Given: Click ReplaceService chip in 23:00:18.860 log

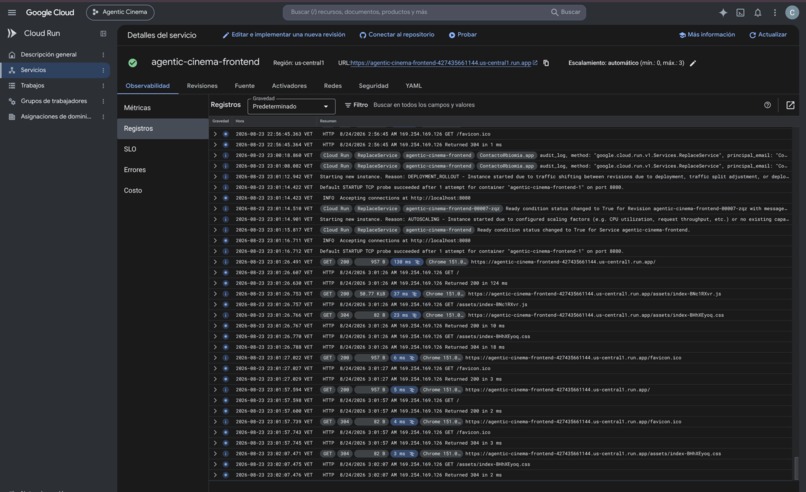Looking at the screenshot, I should [377, 155].
